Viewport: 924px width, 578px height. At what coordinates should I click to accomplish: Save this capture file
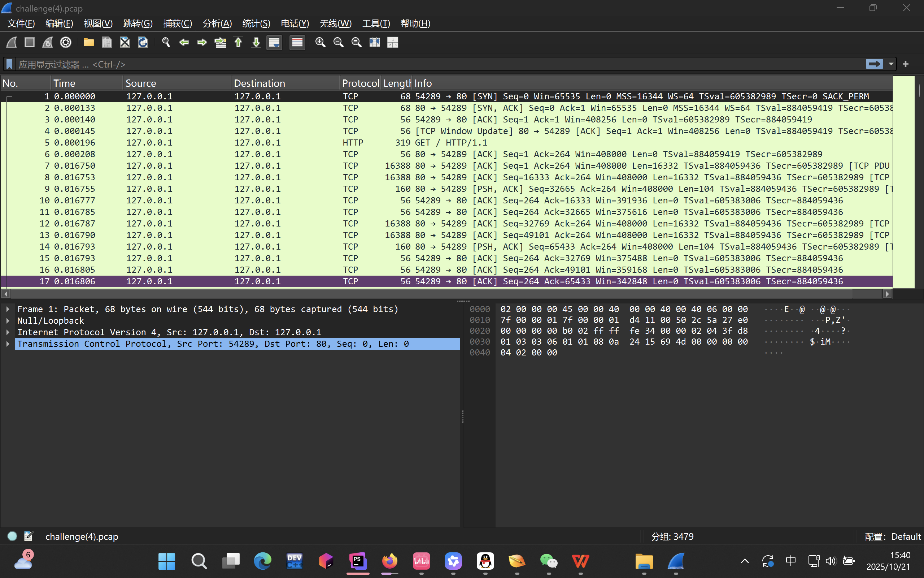click(x=107, y=42)
